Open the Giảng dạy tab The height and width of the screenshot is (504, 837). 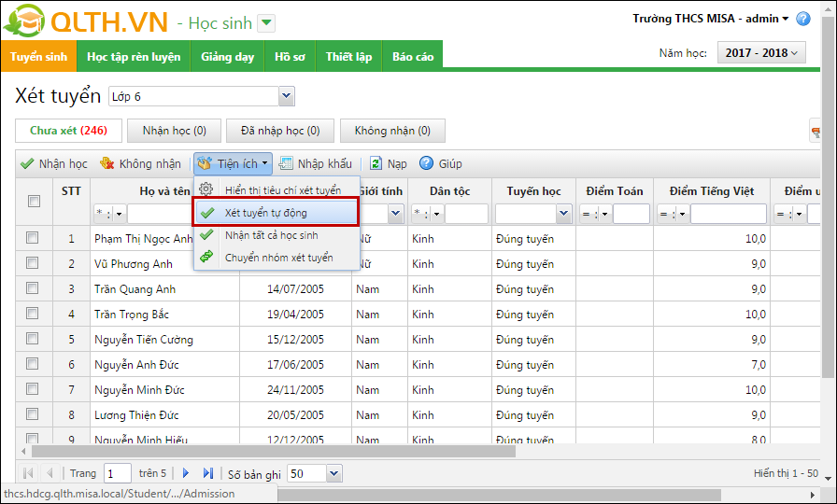[x=227, y=56]
